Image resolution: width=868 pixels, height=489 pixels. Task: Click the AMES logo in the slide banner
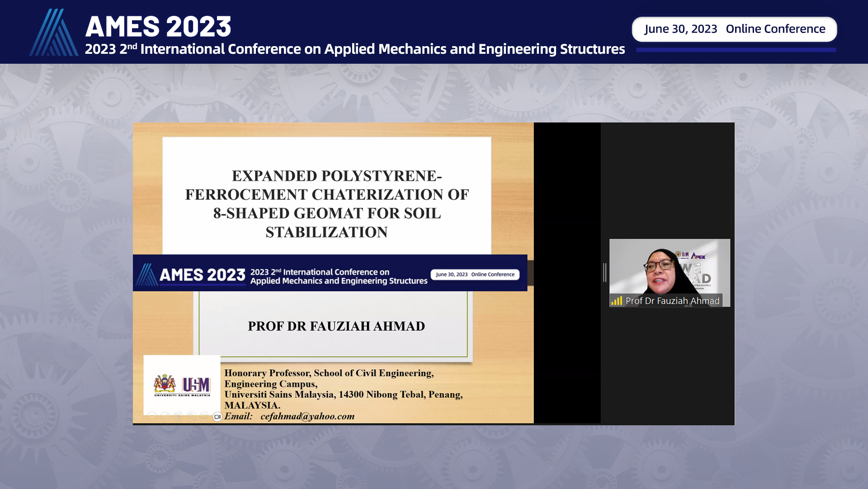click(147, 274)
